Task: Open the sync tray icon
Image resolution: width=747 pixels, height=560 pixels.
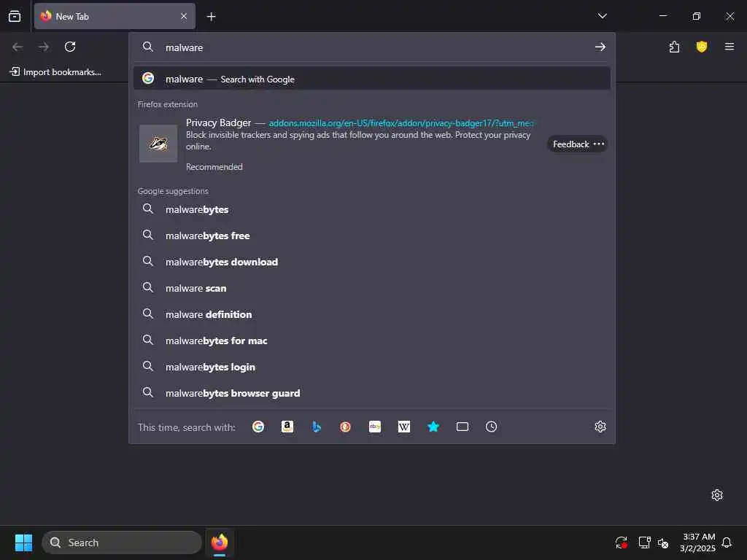Action: click(x=622, y=542)
